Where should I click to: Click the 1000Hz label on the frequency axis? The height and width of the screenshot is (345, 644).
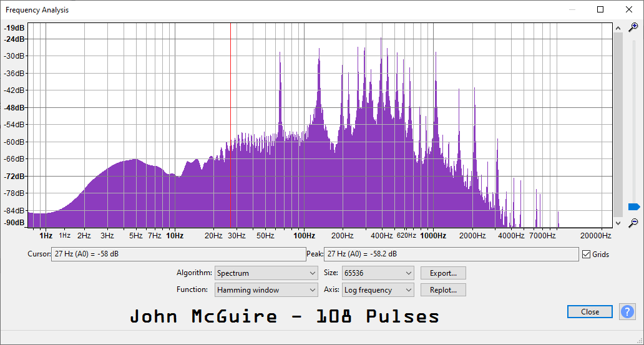tap(433, 236)
